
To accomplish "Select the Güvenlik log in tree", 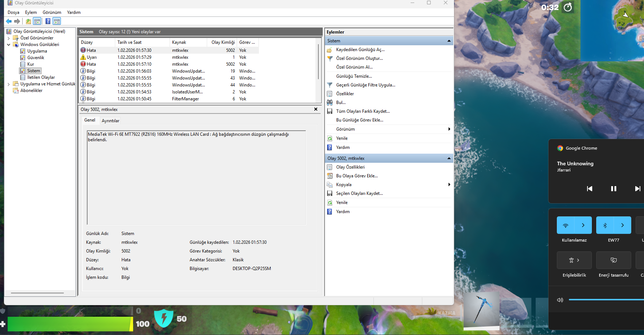I will pyautogui.click(x=36, y=58).
